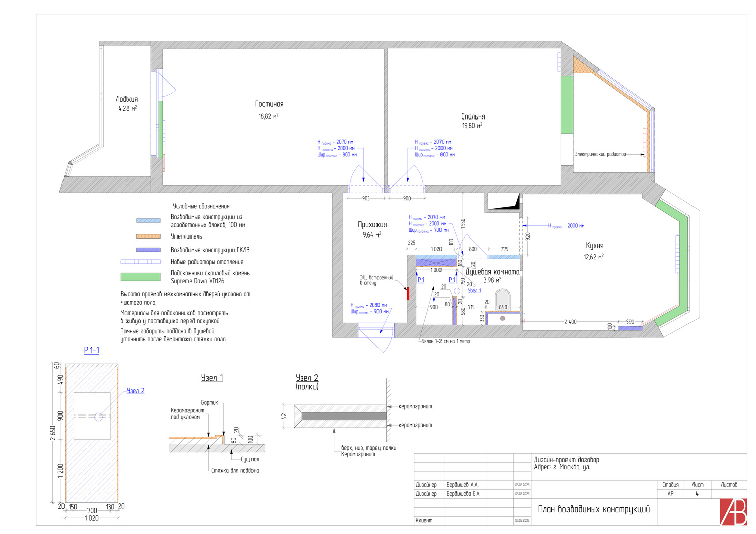This screenshot has width=756, height=534.
Task: Click the blue hatched aerated block legend swatch
Action: [x=148, y=220]
